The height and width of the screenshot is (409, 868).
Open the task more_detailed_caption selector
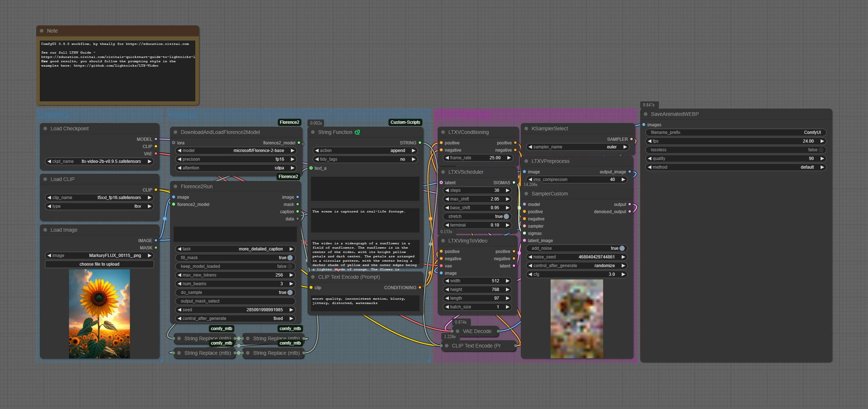pos(235,249)
